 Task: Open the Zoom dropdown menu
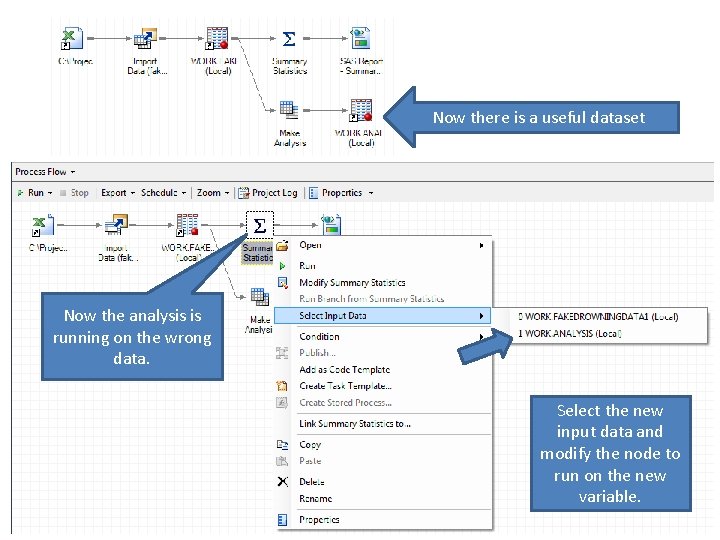coord(213,193)
